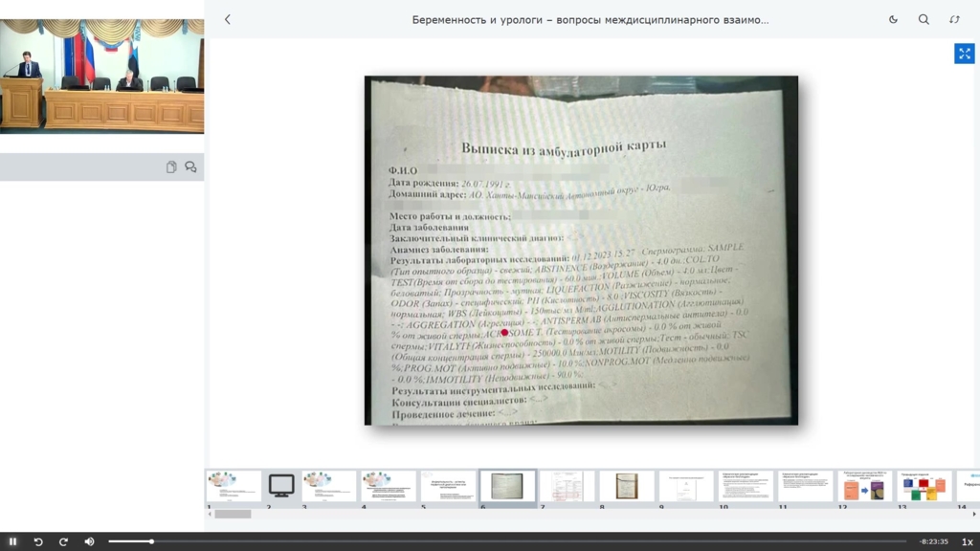
Task: Rewind using the counter-clockwise arrow
Action: coord(38,541)
